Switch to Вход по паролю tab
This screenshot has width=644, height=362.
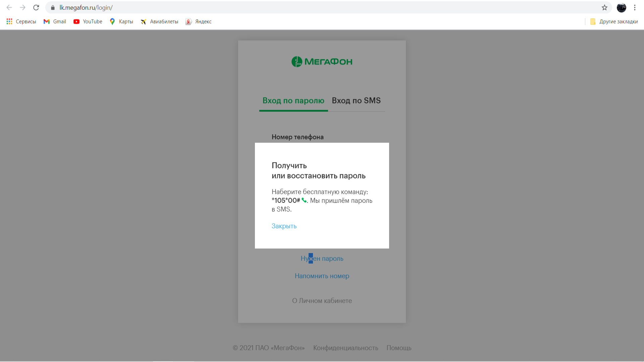pyautogui.click(x=293, y=101)
